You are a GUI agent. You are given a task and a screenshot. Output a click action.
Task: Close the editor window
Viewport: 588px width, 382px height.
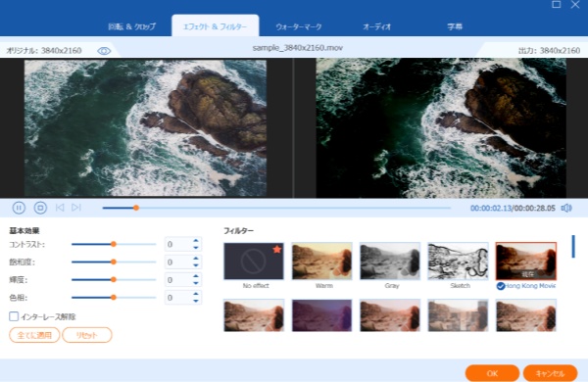point(575,4)
